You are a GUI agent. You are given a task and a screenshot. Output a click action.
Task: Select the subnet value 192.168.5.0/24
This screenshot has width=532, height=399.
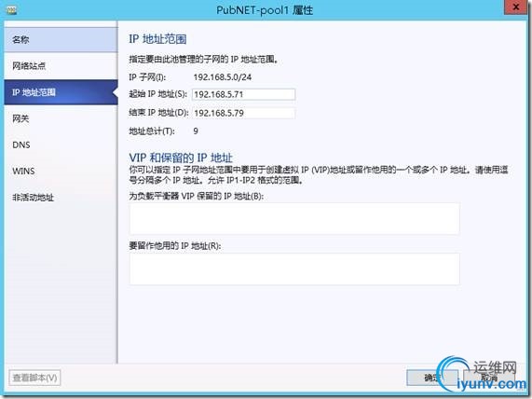223,77
